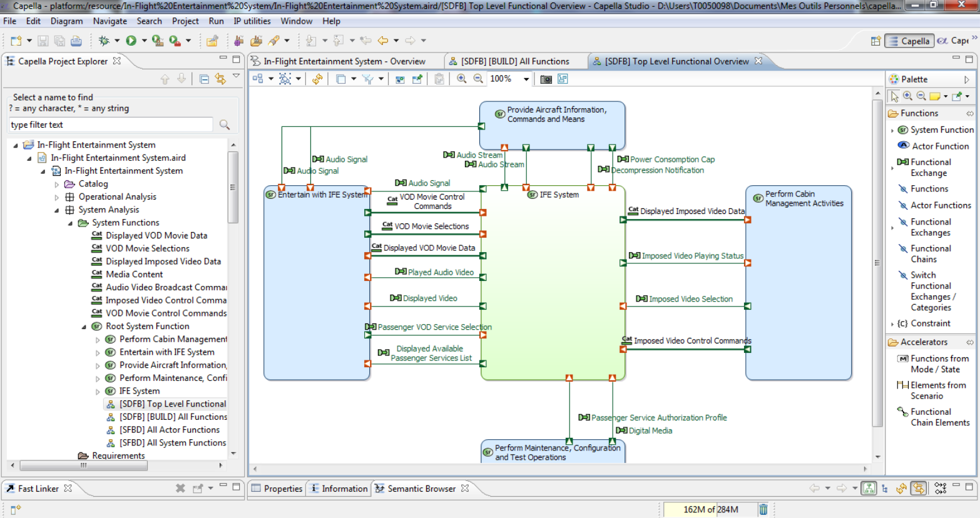Toggle Link with Editor in Project Explorer

pos(220,79)
